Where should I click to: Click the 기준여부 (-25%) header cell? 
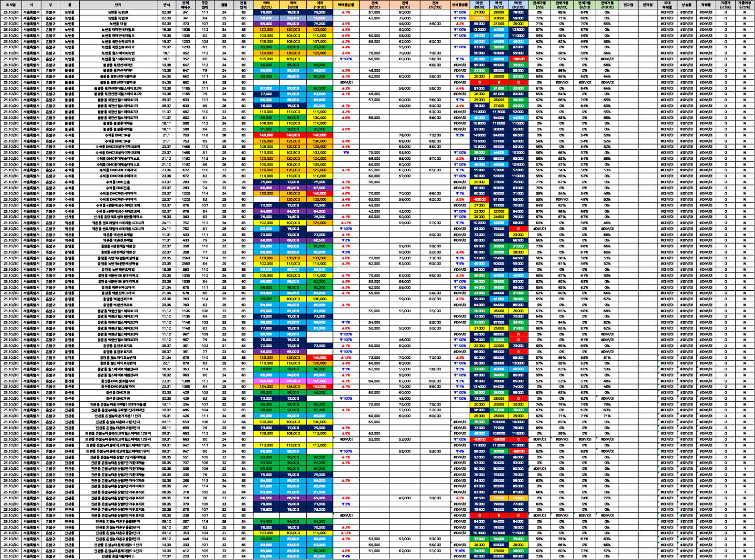745,5
